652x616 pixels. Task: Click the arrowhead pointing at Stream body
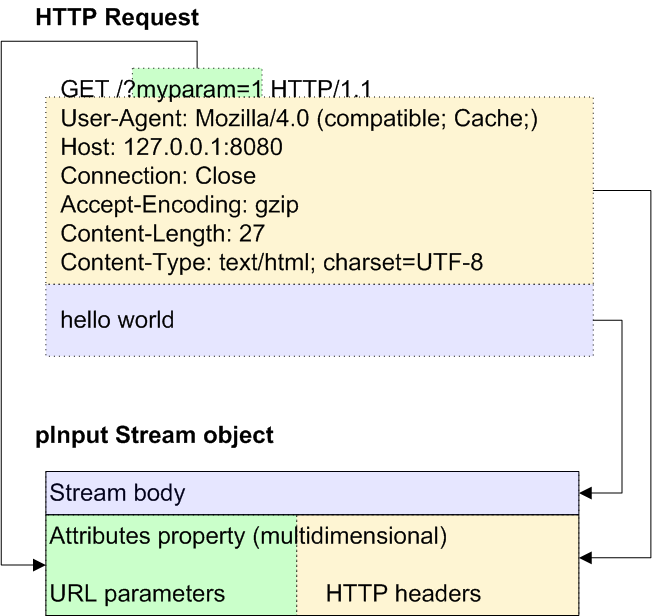[587, 493]
